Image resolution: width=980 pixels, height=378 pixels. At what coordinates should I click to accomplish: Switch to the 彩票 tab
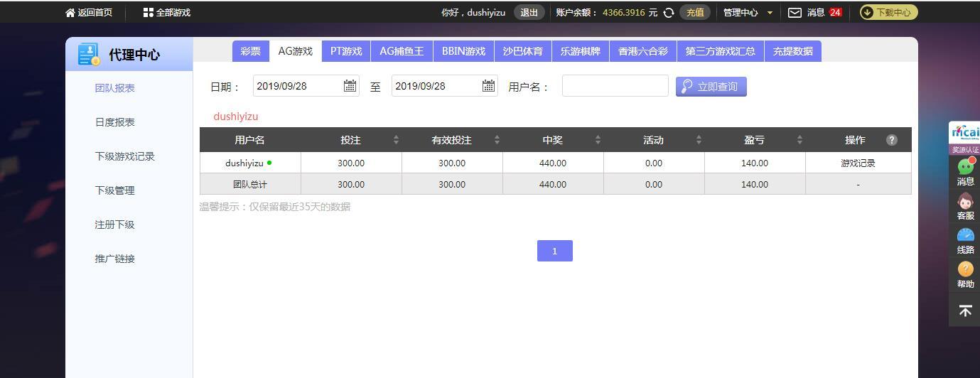coord(251,51)
